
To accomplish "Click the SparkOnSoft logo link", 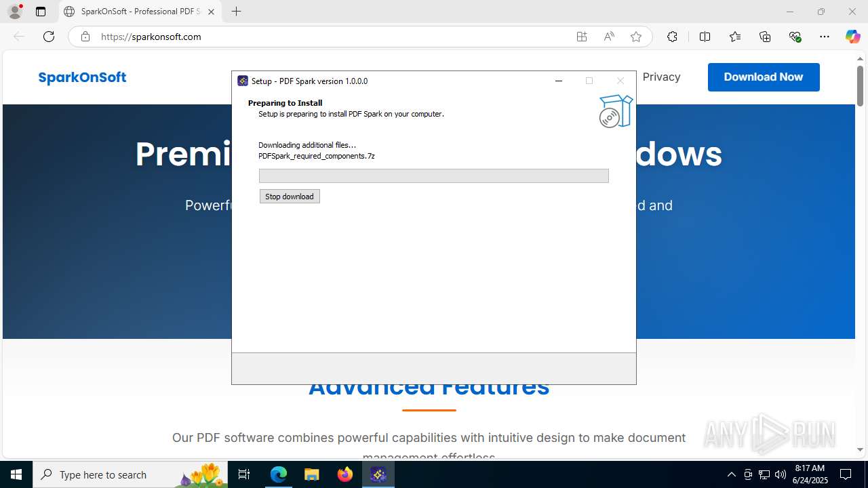I will (x=82, y=77).
